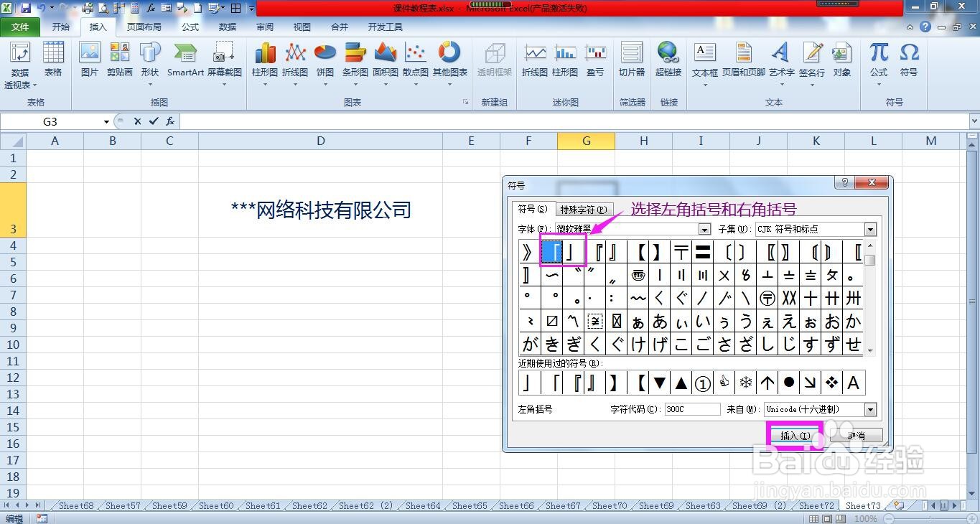The width and height of the screenshot is (980, 524).
Task: Click the Slicer icon in the ribbon
Action: tap(631, 61)
